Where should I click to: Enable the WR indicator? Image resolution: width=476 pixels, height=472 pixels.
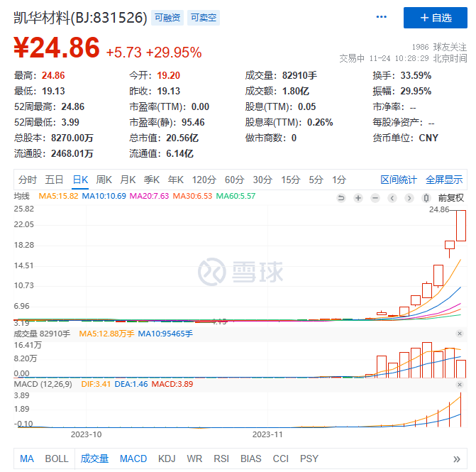[194, 459]
